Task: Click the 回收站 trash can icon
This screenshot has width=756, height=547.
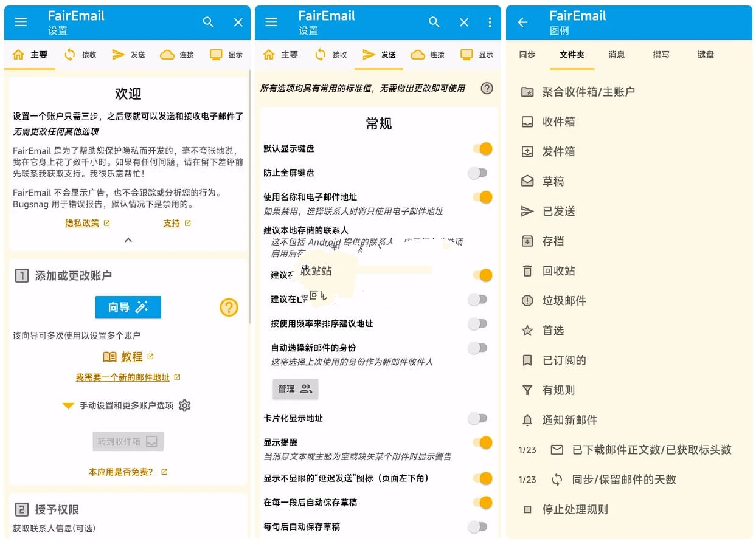Action: (527, 270)
